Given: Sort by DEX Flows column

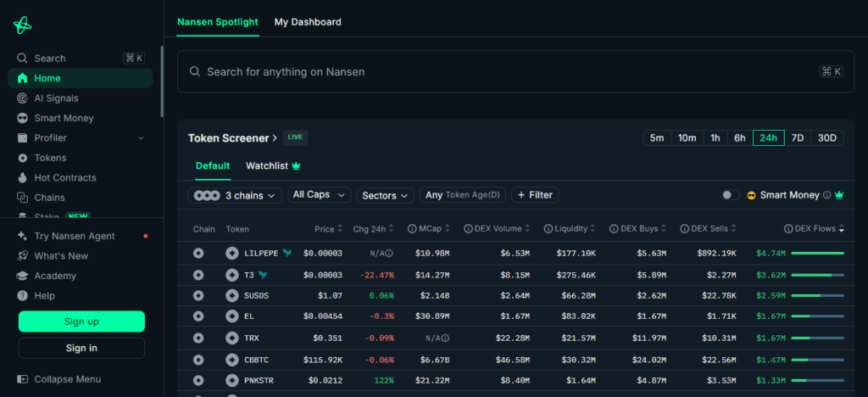Looking at the screenshot, I should 814,229.
